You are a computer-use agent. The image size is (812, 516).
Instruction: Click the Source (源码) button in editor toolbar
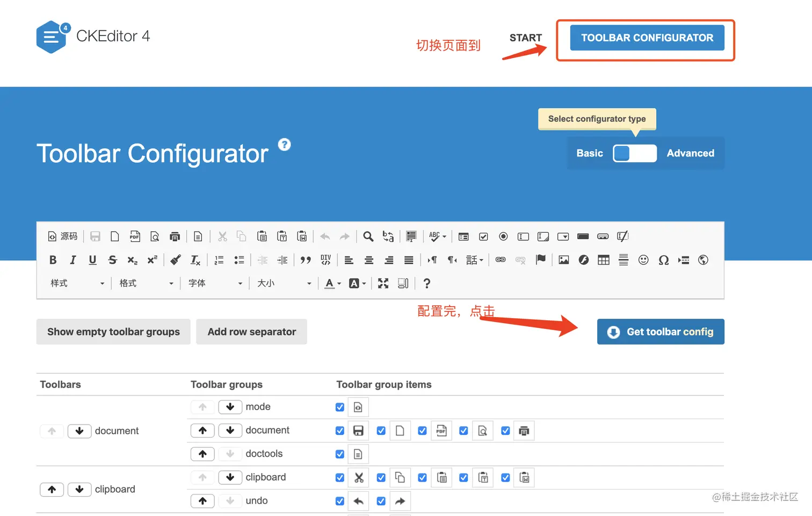pos(63,236)
